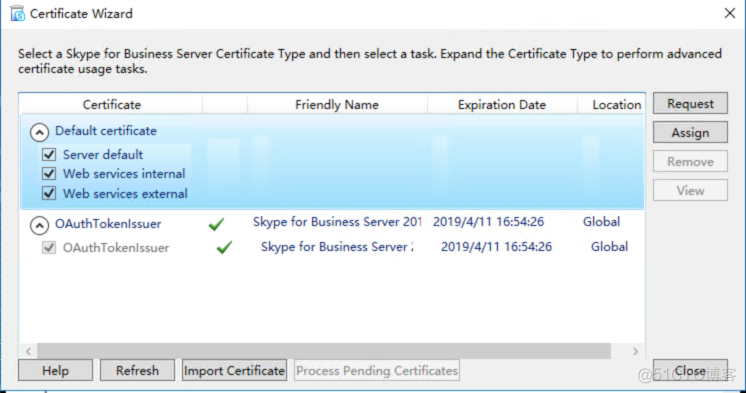Image resolution: width=746 pixels, height=393 pixels.
Task: Click Process Pending Certificates button
Action: pyautogui.click(x=377, y=370)
